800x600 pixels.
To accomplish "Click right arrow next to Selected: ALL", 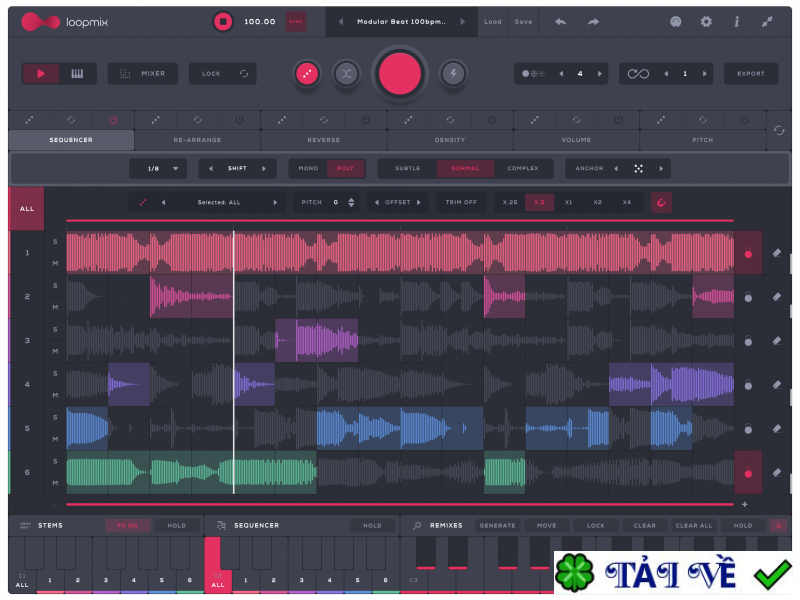I will tap(275, 202).
